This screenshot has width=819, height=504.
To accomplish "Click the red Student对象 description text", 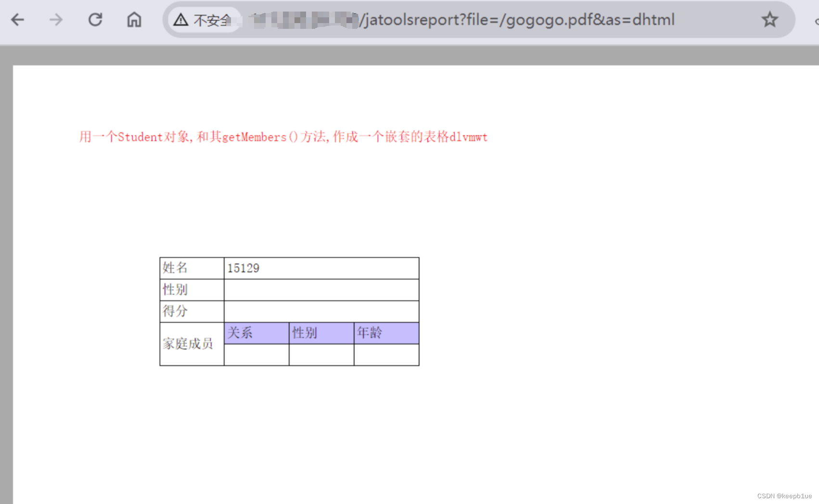I will click(x=283, y=137).
